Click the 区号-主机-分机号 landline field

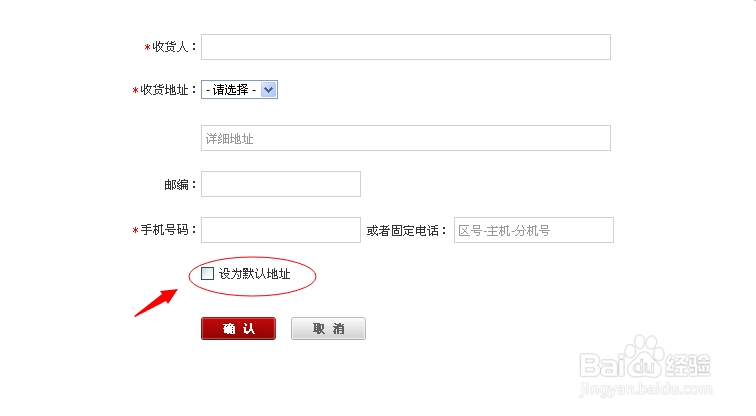533,230
